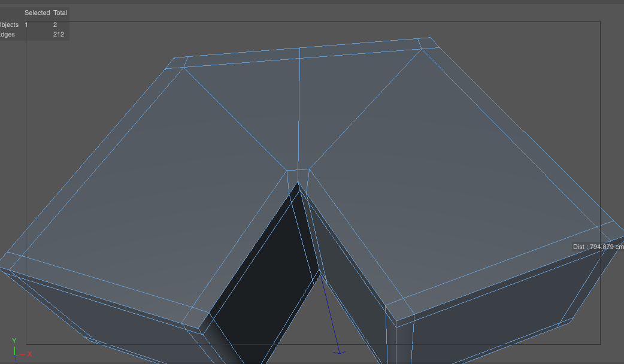
Task: Click the Selected column header in HUD
Action: [37, 13]
